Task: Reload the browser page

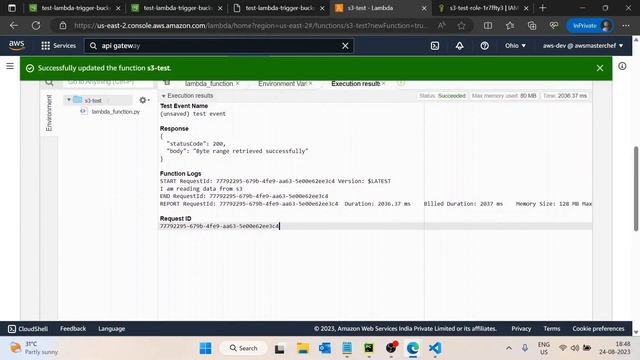Action: pyautogui.click(x=36, y=26)
